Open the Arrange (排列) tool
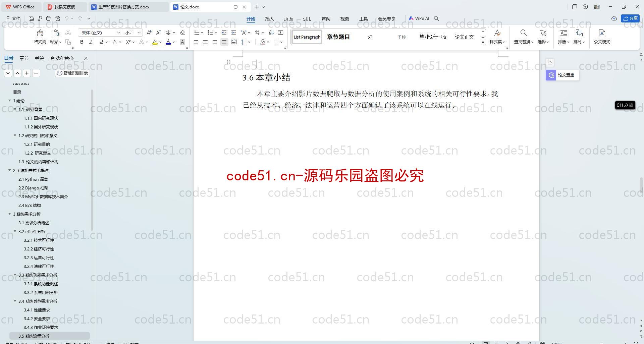 click(x=579, y=37)
